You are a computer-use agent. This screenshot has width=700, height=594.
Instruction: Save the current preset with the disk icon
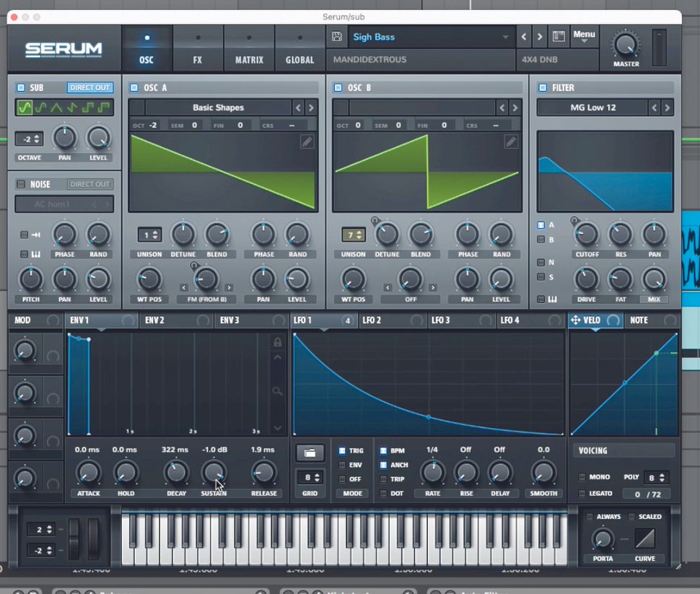click(x=336, y=36)
